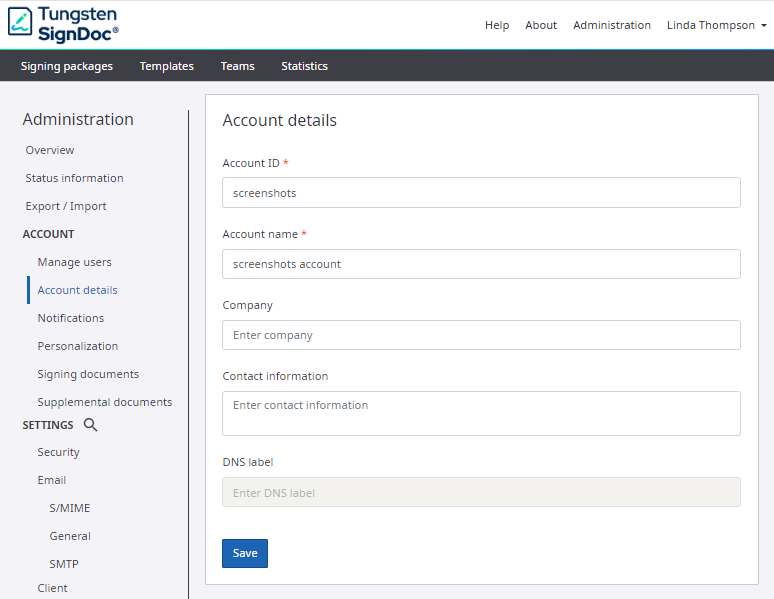
Task: Select Account details in the sidebar
Action: coord(77,290)
